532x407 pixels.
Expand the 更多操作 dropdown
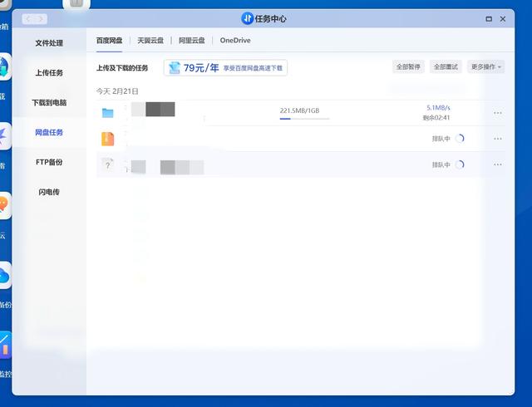[485, 66]
